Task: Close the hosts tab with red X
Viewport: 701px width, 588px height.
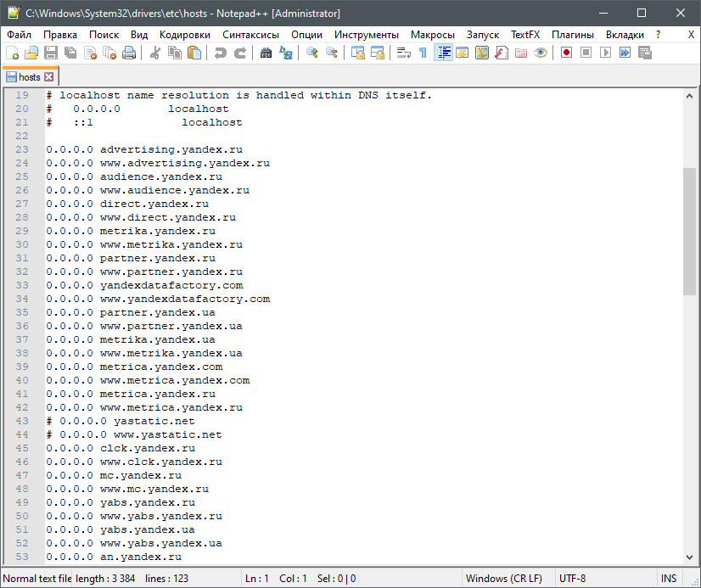Action: pos(49,77)
